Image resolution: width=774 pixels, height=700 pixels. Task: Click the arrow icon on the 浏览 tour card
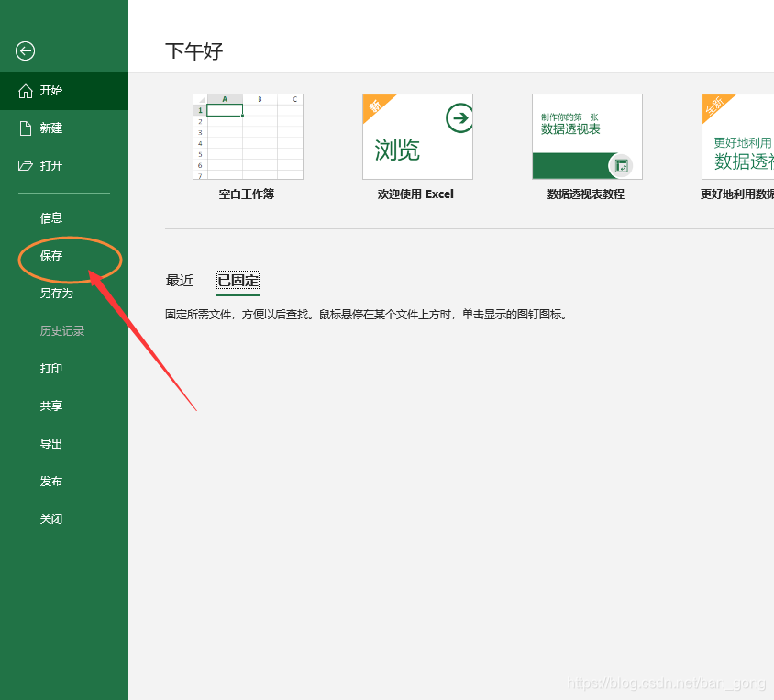tap(459, 118)
